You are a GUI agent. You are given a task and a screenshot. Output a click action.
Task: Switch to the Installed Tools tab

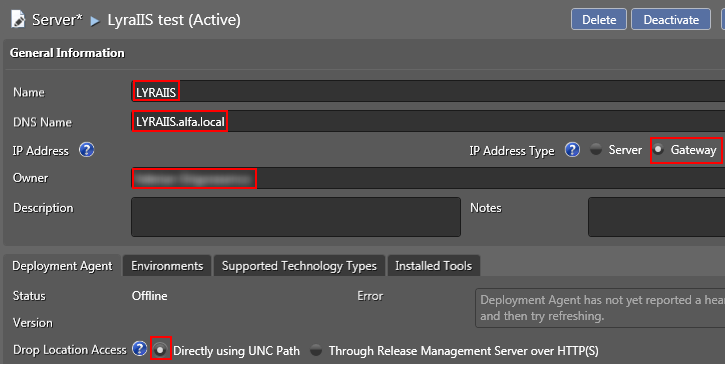[434, 266]
